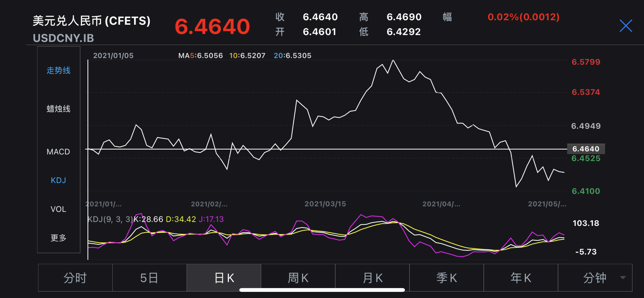The image size is (644, 298).
Task: Click the 10:6.5207 moving average label
Action: [x=247, y=56]
